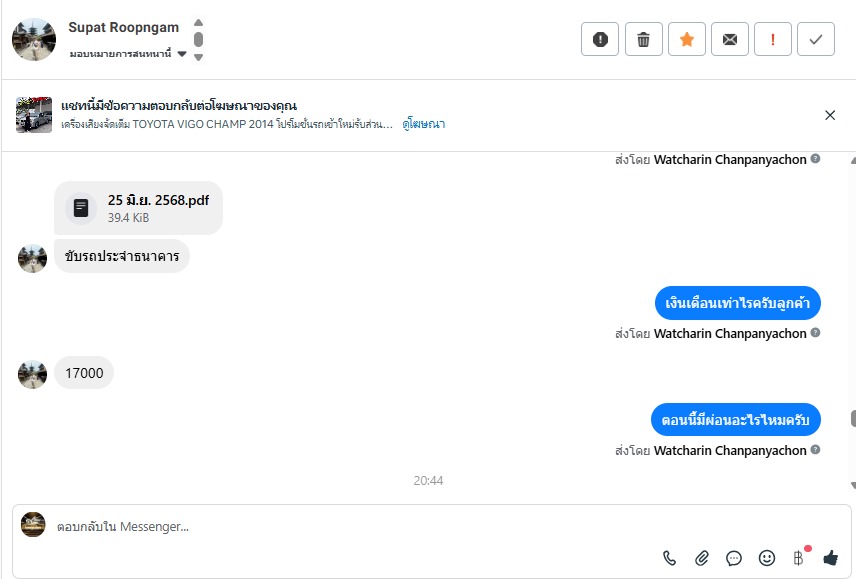Mark conversation as spam with exclamation circle icon
The height and width of the screenshot is (579, 856).
[x=600, y=39]
